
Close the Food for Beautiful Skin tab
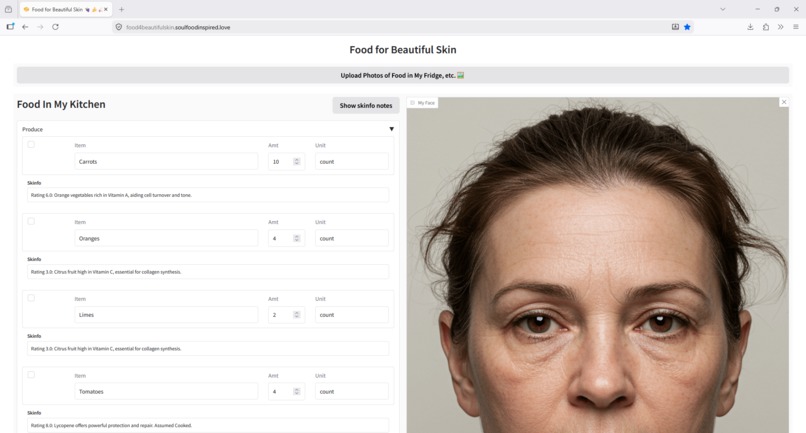[106, 9]
